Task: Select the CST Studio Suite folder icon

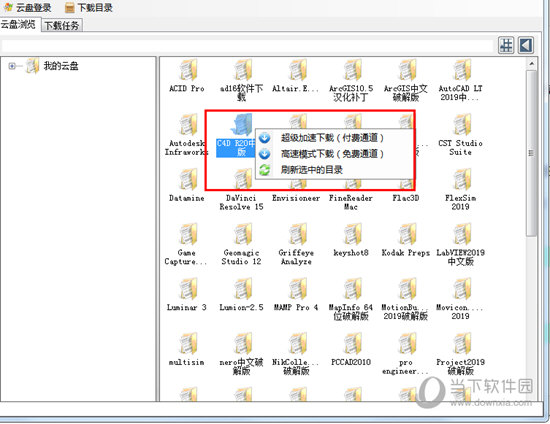Action: click(x=462, y=124)
